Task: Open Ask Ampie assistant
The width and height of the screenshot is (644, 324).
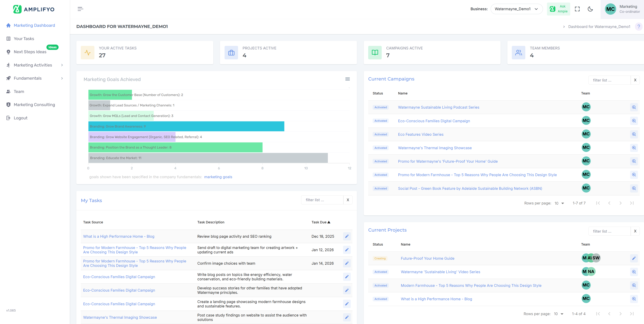Action: coord(558,9)
